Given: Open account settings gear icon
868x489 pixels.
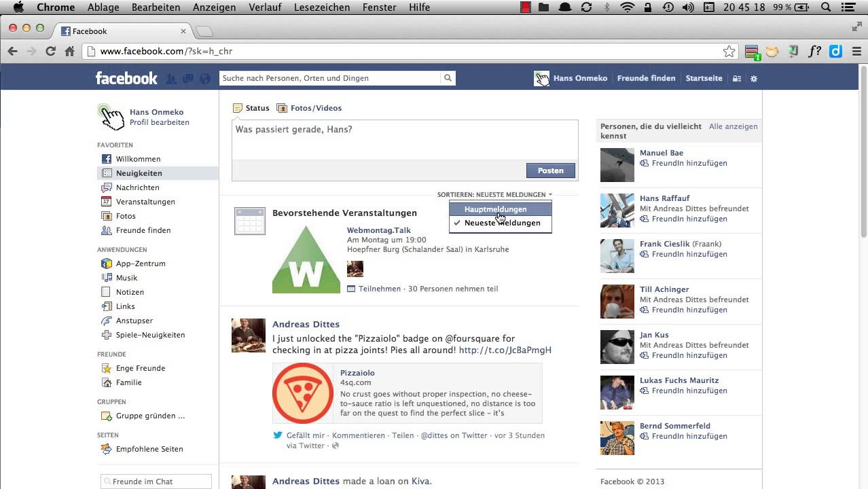Looking at the screenshot, I should [754, 78].
